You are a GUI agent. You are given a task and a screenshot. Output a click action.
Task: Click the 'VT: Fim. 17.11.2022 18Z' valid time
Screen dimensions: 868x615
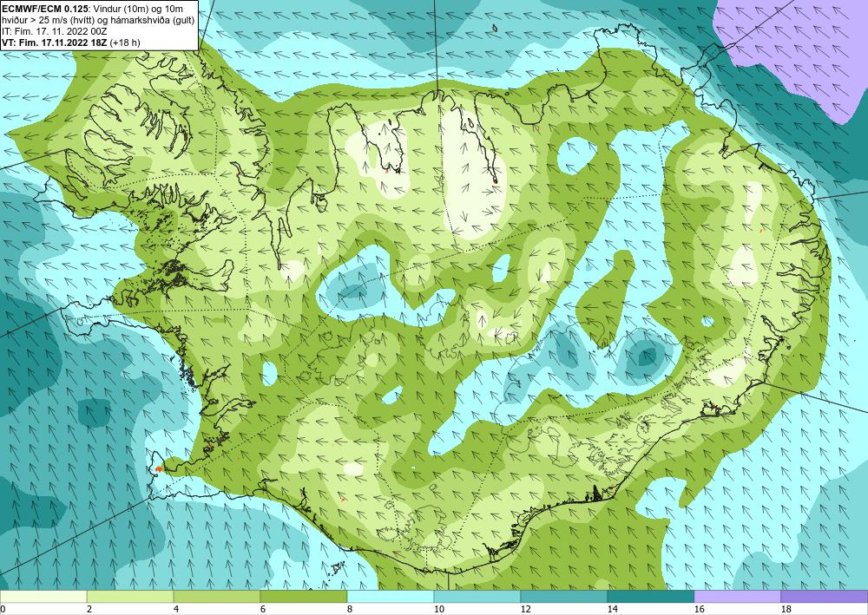point(55,42)
